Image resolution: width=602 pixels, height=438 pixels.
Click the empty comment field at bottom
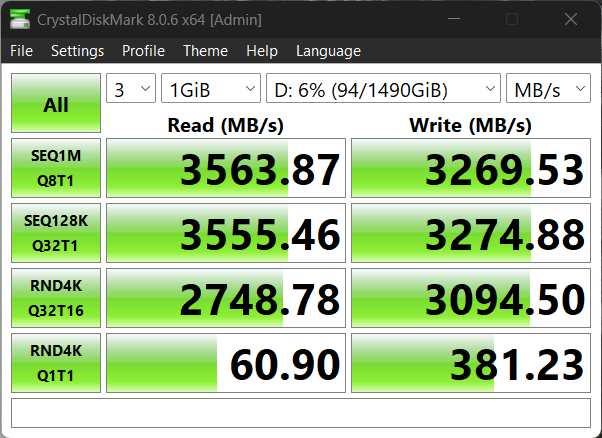tap(301, 413)
